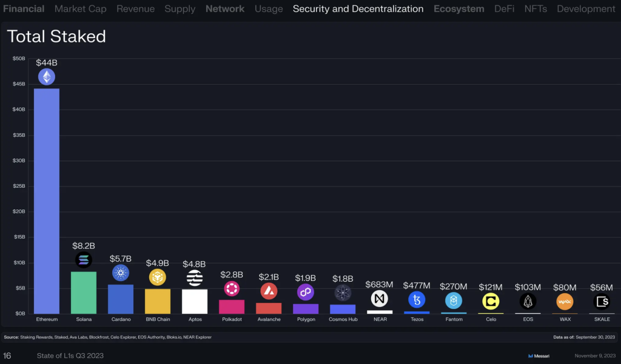Screen dimensions: 621x364
Task: Click the Fantom logo icon
Action: tap(454, 300)
